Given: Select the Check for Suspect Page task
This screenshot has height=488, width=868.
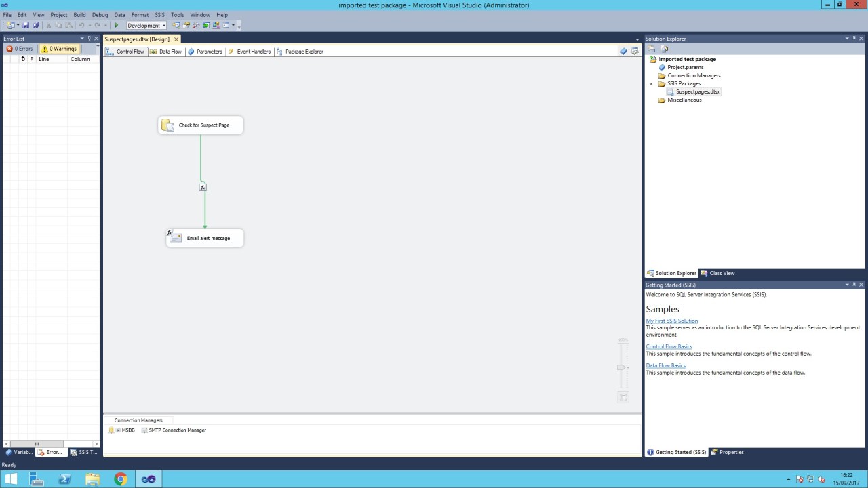Looking at the screenshot, I should tap(201, 125).
